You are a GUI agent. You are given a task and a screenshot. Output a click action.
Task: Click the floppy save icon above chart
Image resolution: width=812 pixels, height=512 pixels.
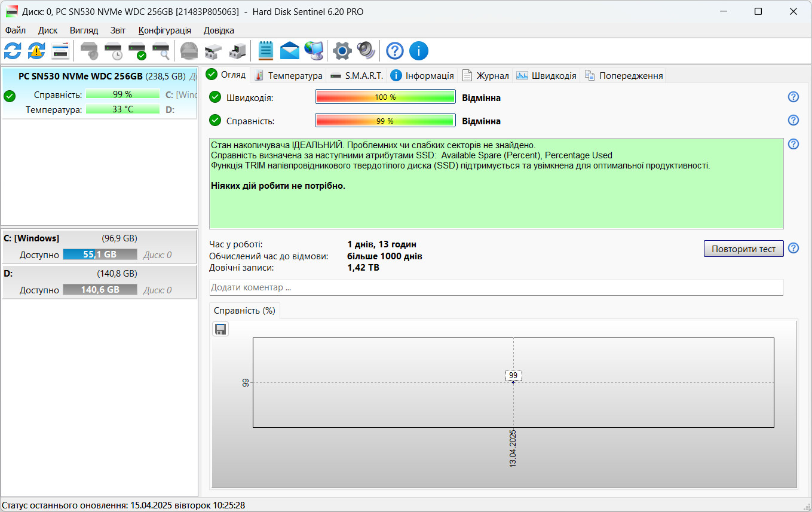point(220,329)
